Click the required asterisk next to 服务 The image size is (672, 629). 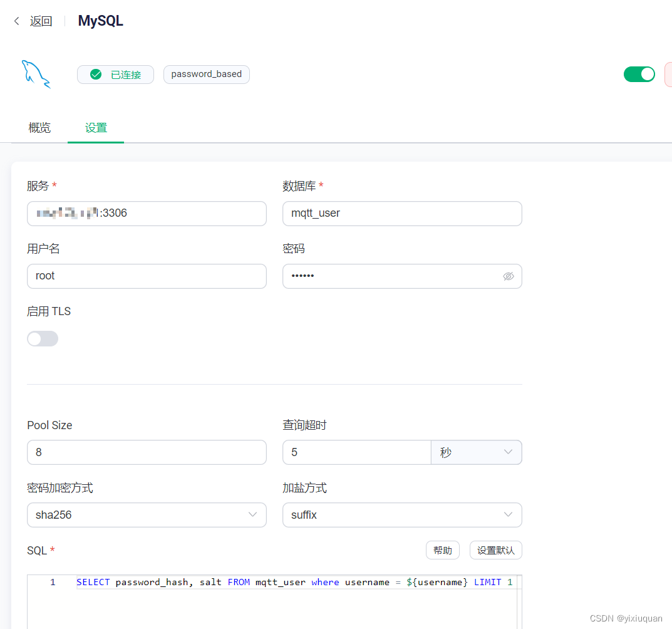(x=54, y=185)
